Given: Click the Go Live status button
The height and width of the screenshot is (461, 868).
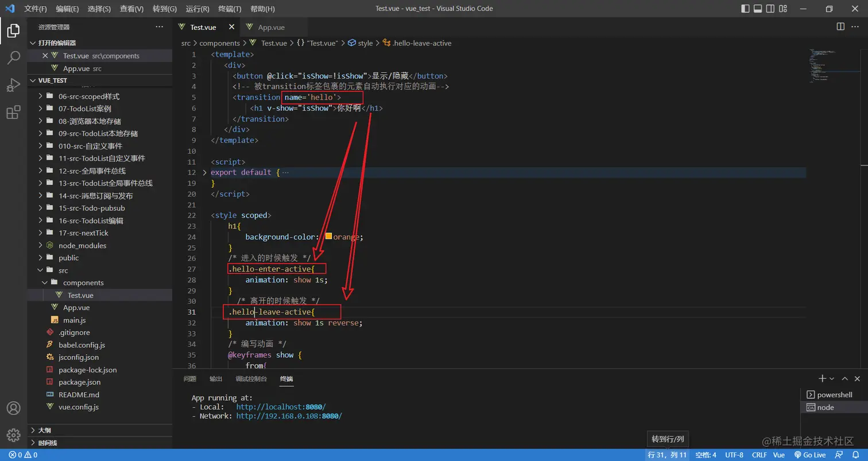Looking at the screenshot, I should (x=810, y=455).
